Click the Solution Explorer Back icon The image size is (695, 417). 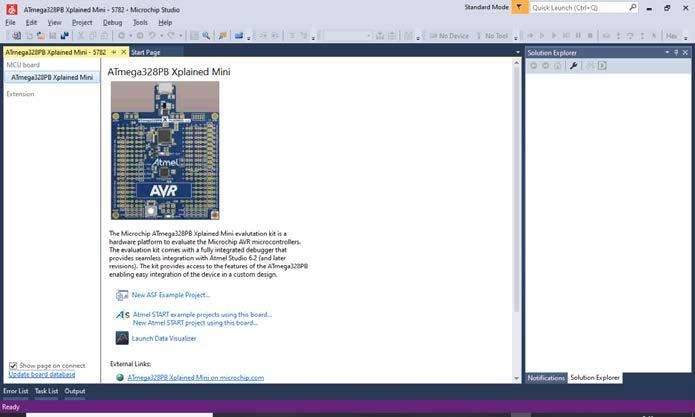click(534, 66)
